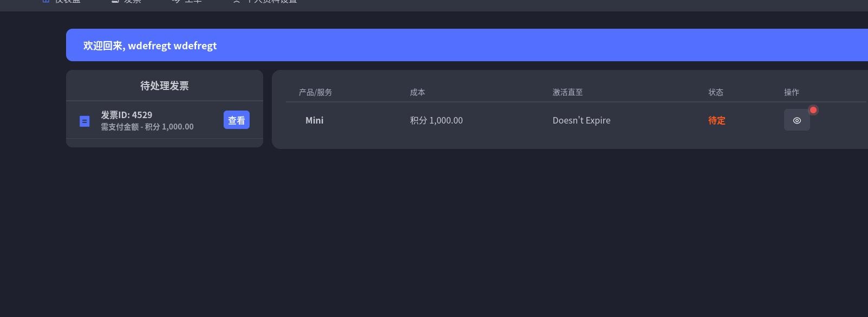Open the 仪表盘 dashboard nav item
868x317 pixels.
point(61,2)
